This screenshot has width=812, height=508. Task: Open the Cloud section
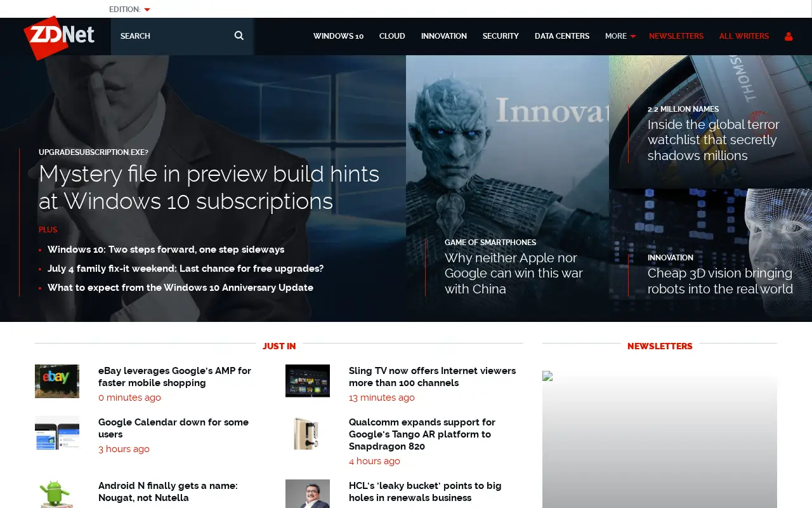(x=392, y=36)
